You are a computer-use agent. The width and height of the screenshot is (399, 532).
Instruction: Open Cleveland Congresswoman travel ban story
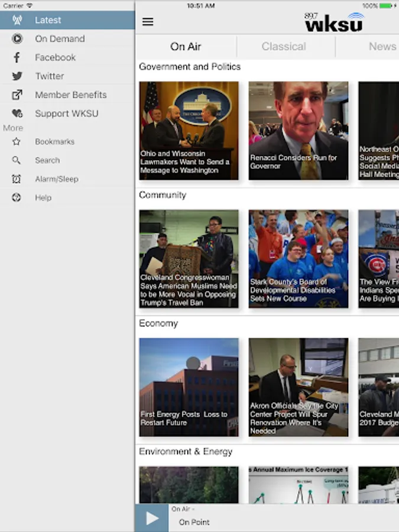click(x=189, y=259)
